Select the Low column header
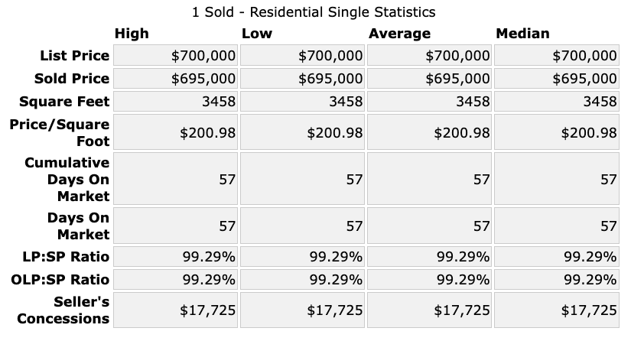The width and height of the screenshot is (644, 341). click(x=256, y=34)
